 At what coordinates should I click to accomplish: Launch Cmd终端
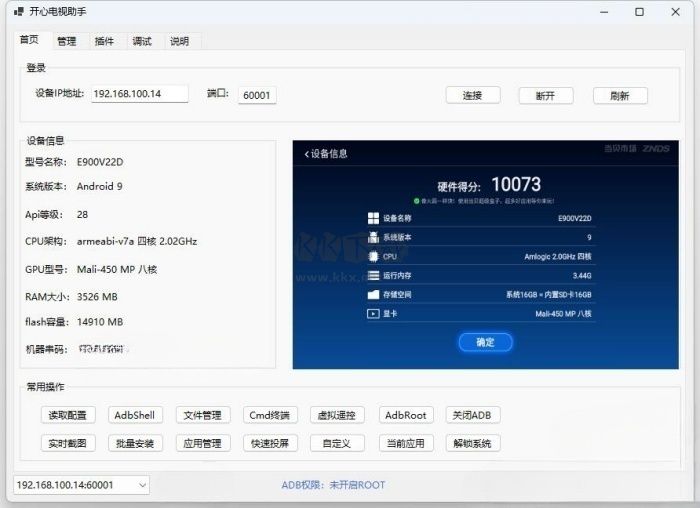pos(270,415)
